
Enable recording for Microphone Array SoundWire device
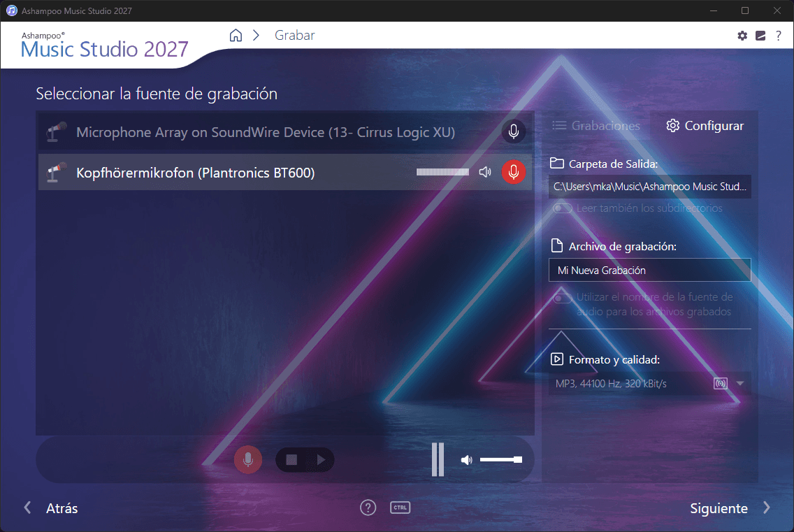point(513,131)
